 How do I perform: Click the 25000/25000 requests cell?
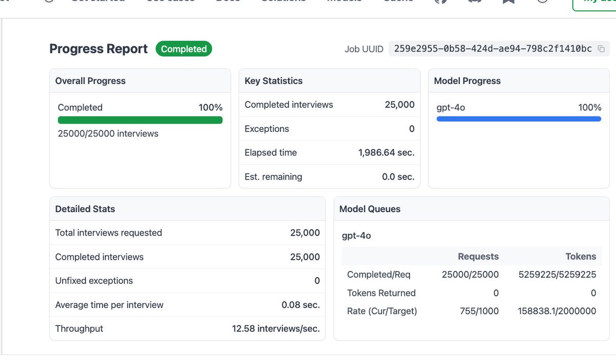point(470,274)
